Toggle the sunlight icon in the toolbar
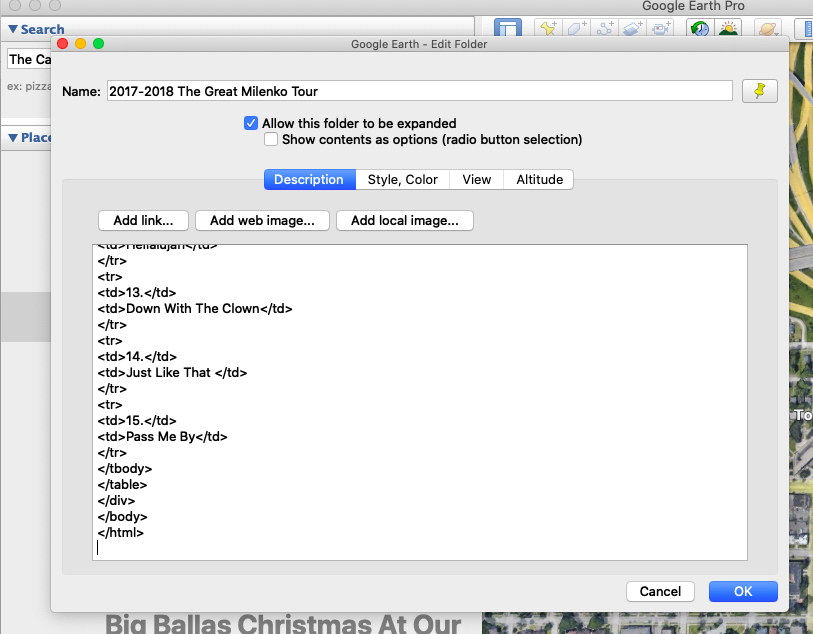 pyautogui.click(x=728, y=28)
